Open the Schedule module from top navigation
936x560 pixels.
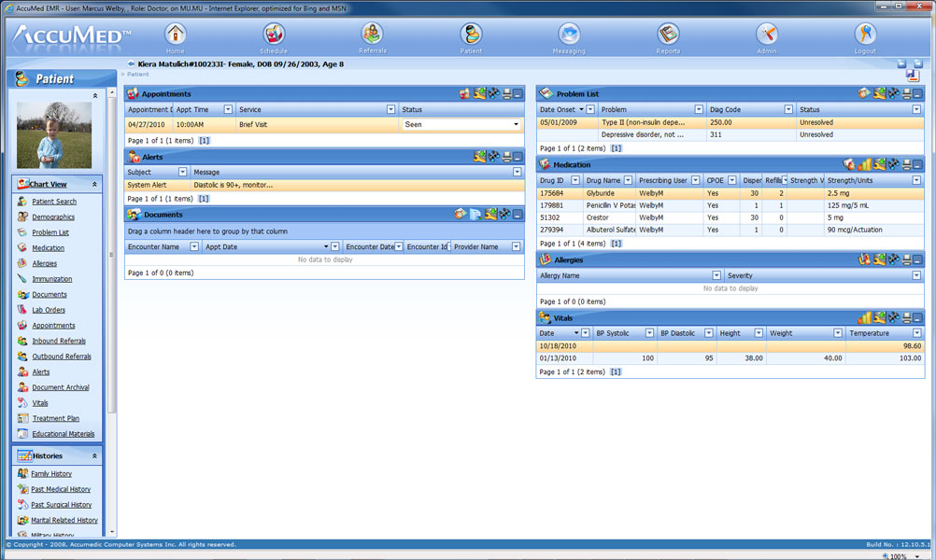[273, 37]
